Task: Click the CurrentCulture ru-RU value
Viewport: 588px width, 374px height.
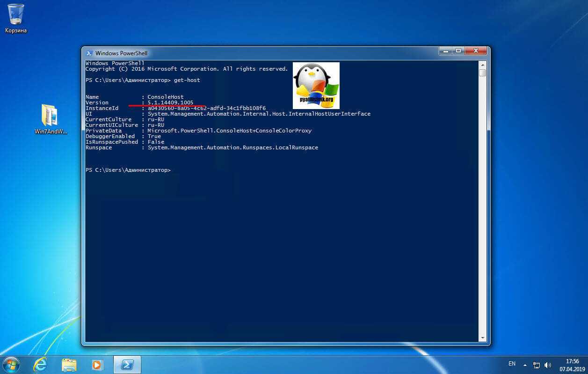Action: pos(156,119)
